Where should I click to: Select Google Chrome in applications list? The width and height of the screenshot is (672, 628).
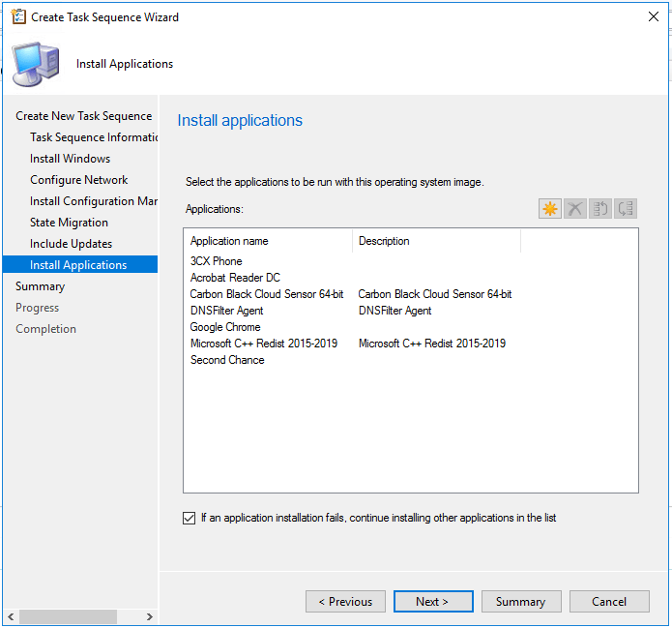[225, 327]
